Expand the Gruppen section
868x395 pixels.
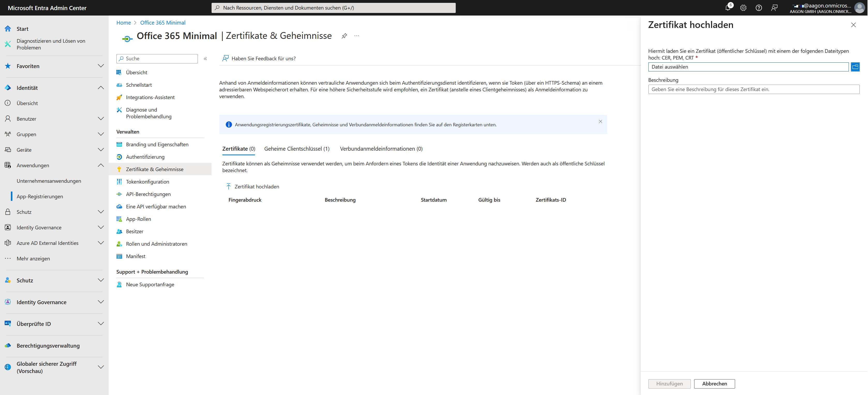101,134
